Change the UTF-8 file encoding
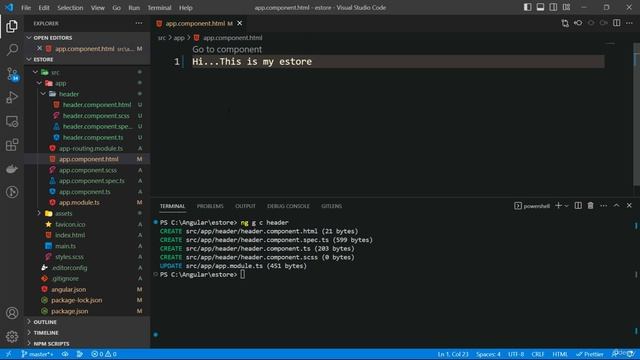Viewport: 640px width, 360px height. (516, 354)
